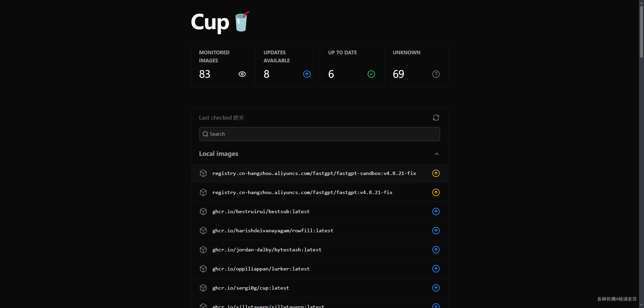This screenshot has height=308, width=644.
Task: Click cube icon beside bestruirui/bestsub:latest
Action: pos(203,211)
